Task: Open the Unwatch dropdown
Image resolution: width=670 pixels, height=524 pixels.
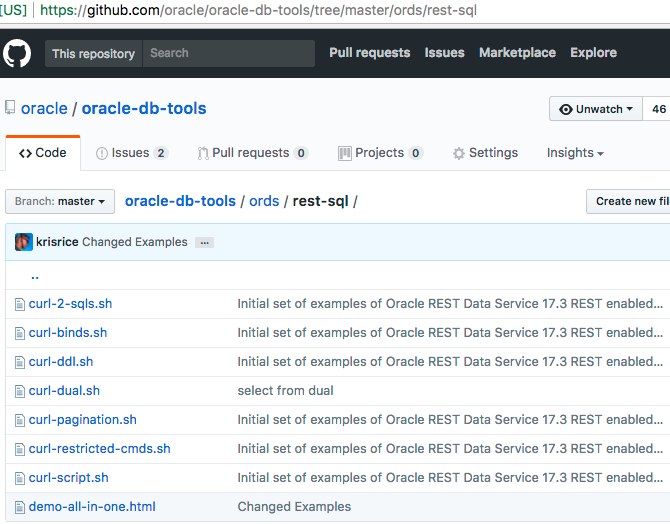Action: [x=596, y=109]
